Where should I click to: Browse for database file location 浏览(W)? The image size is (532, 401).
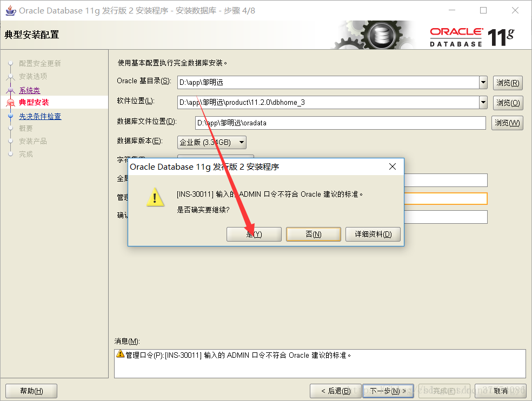(507, 123)
